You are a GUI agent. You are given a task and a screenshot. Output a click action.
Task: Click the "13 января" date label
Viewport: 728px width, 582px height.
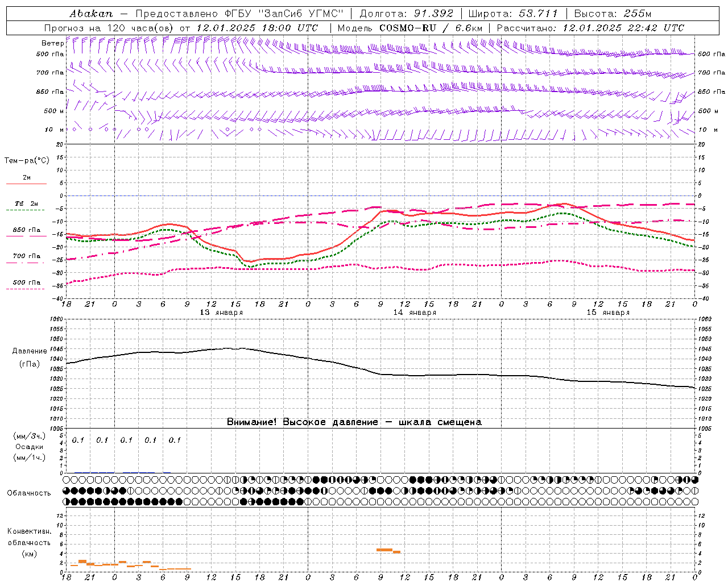coord(221,313)
